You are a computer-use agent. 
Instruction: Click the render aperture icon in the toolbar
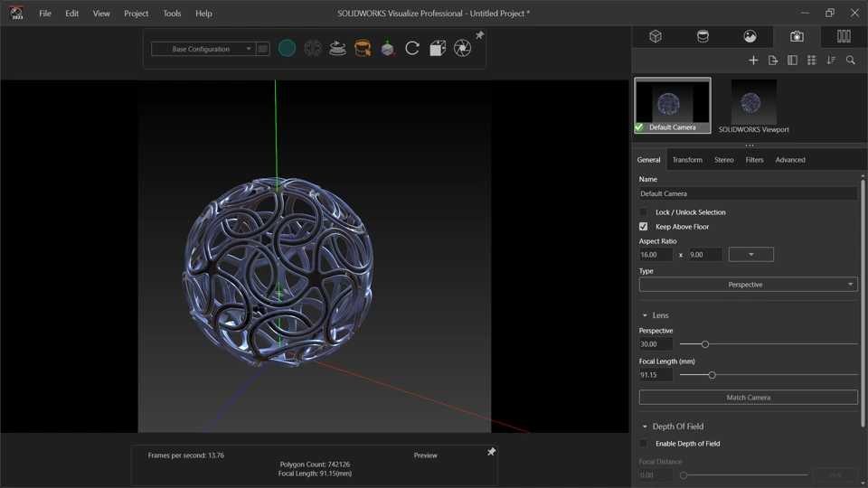462,49
